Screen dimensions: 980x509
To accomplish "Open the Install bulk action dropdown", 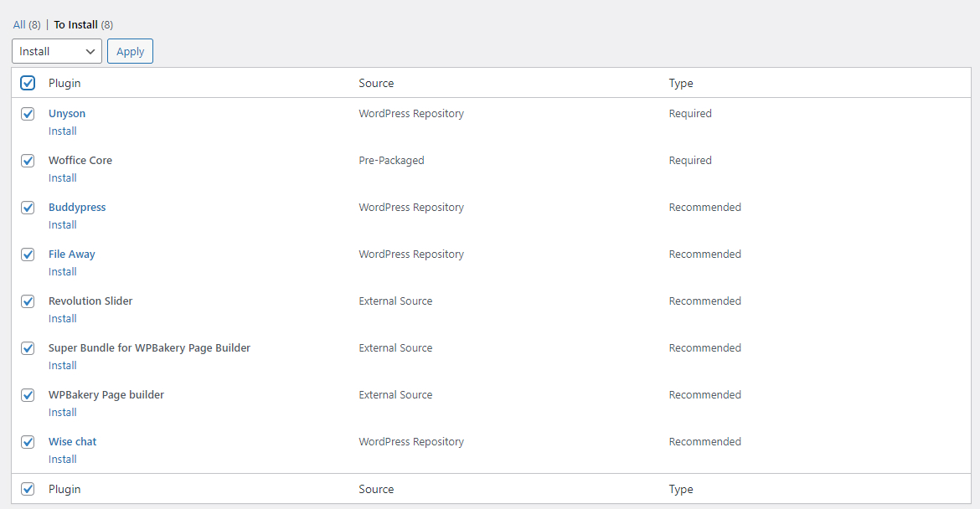I will [57, 51].
